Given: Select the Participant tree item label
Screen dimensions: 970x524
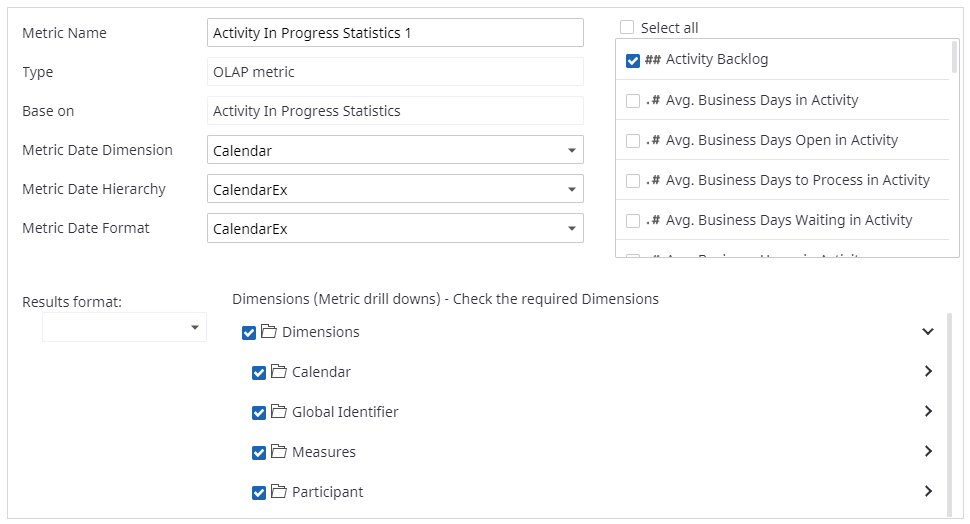Looking at the screenshot, I should 327,492.
